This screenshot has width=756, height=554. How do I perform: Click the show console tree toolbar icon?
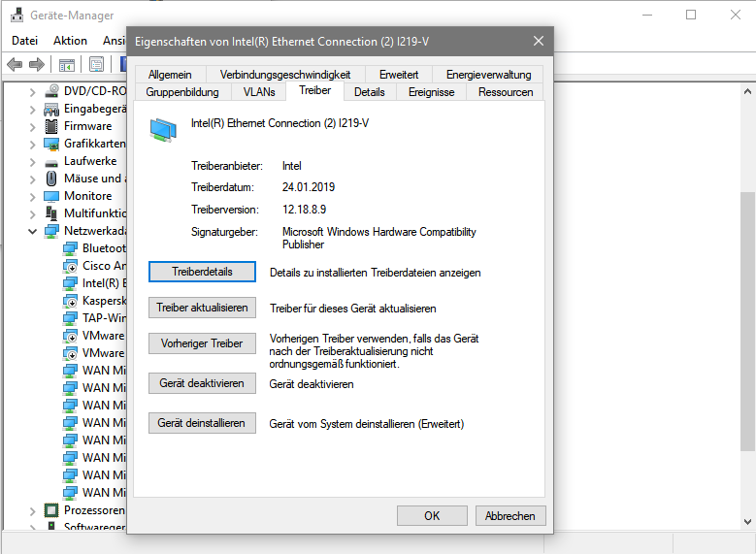pos(67,65)
